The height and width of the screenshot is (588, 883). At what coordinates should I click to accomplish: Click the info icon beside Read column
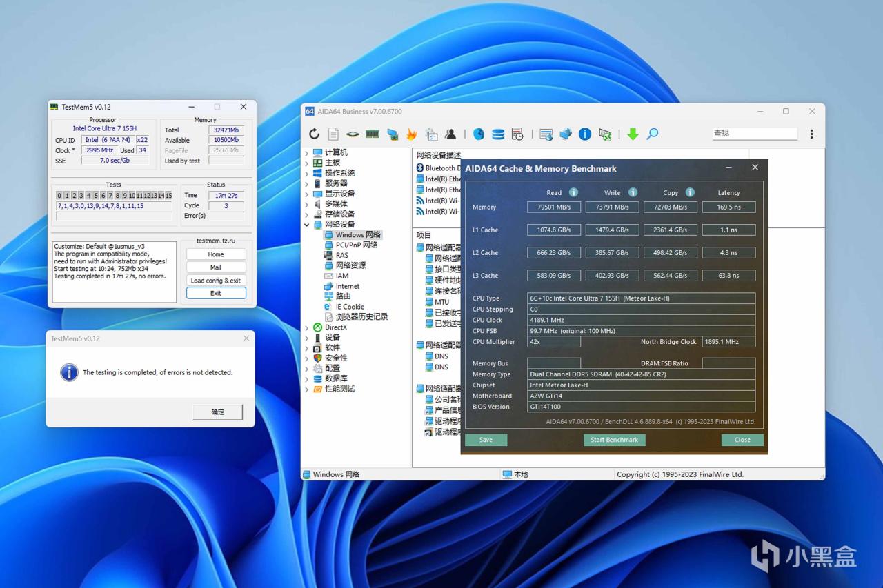point(573,192)
